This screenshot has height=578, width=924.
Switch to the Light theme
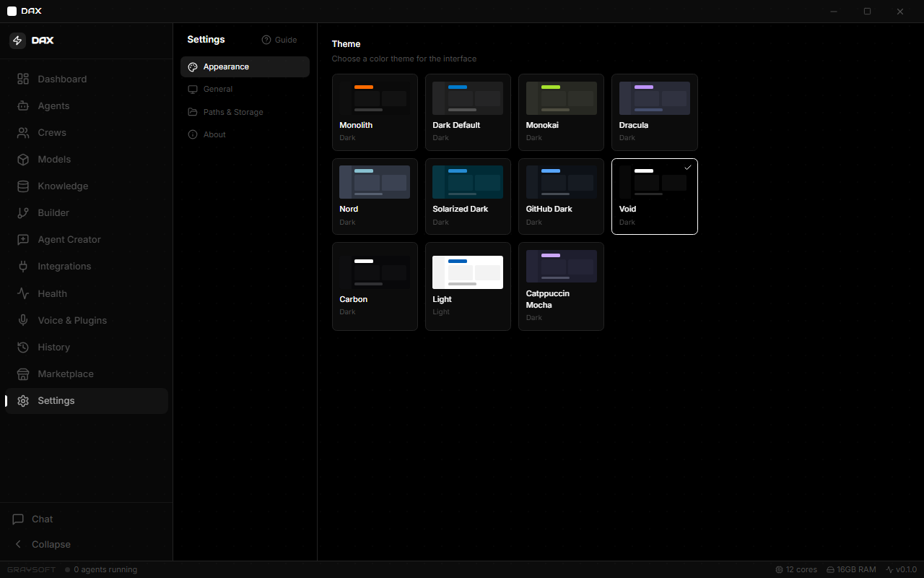[468, 286]
